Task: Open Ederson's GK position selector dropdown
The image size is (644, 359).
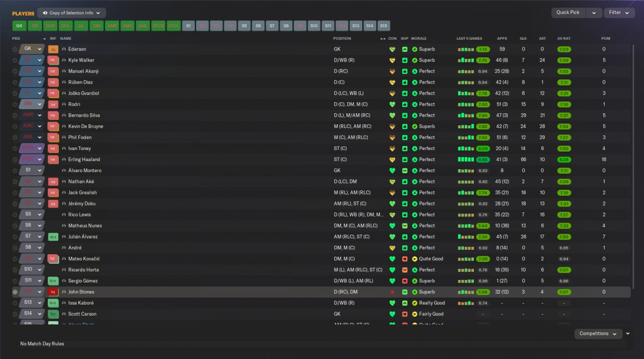Action: pos(32,49)
